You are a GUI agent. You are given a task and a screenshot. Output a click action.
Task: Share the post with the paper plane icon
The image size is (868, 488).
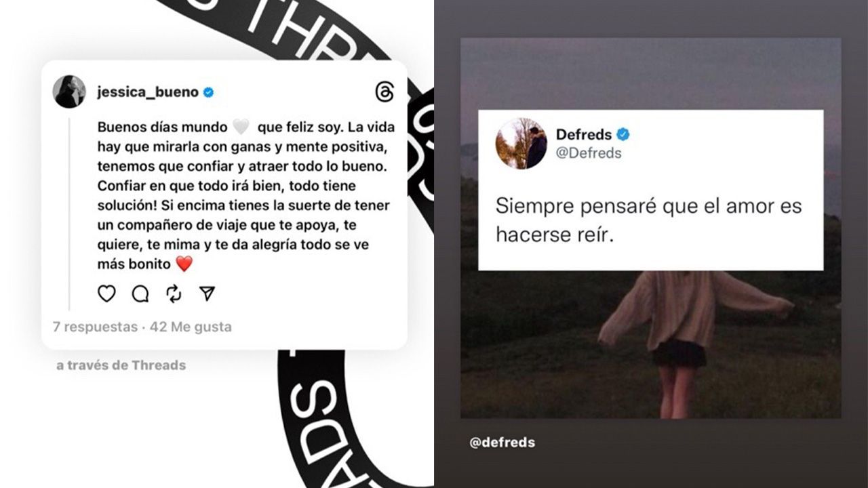click(208, 293)
